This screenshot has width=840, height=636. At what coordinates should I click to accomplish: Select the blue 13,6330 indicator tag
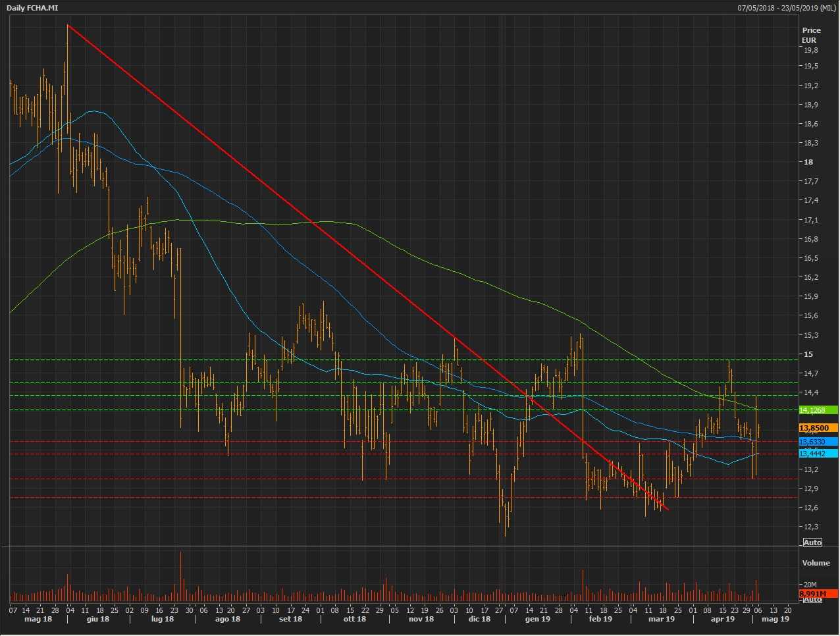[813, 442]
